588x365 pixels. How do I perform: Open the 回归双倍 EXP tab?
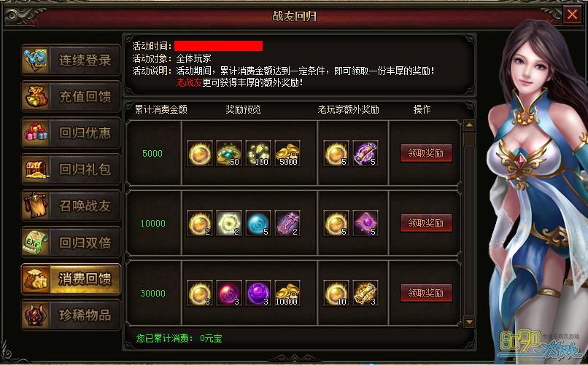pos(71,242)
